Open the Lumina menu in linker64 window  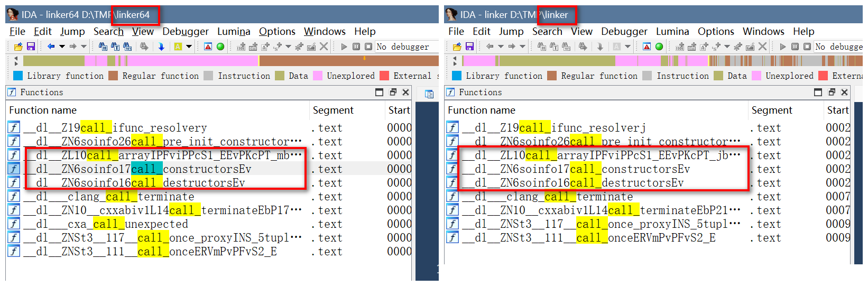(234, 32)
